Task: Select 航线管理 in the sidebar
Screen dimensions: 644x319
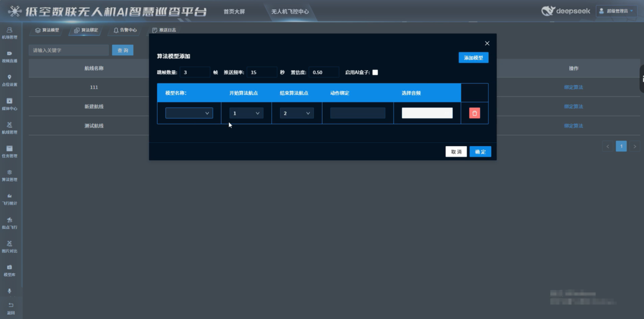Action: (x=9, y=128)
